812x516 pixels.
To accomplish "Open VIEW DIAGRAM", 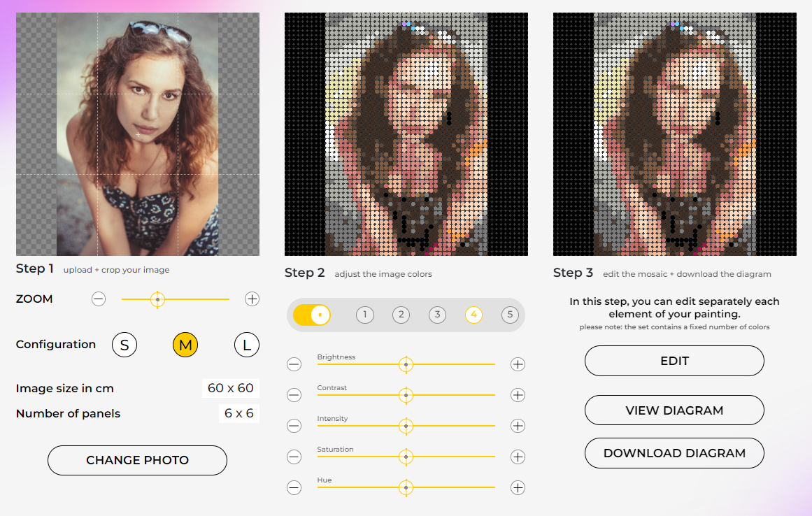I will pos(674,410).
